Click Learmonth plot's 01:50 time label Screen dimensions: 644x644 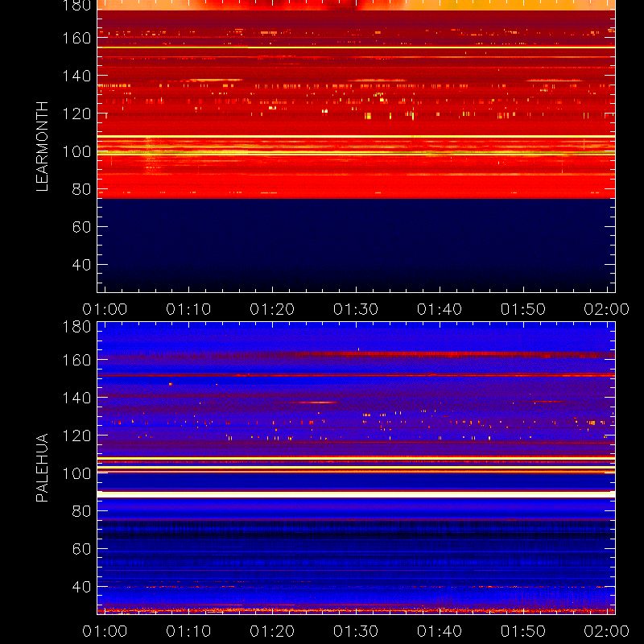click(x=523, y=309)
